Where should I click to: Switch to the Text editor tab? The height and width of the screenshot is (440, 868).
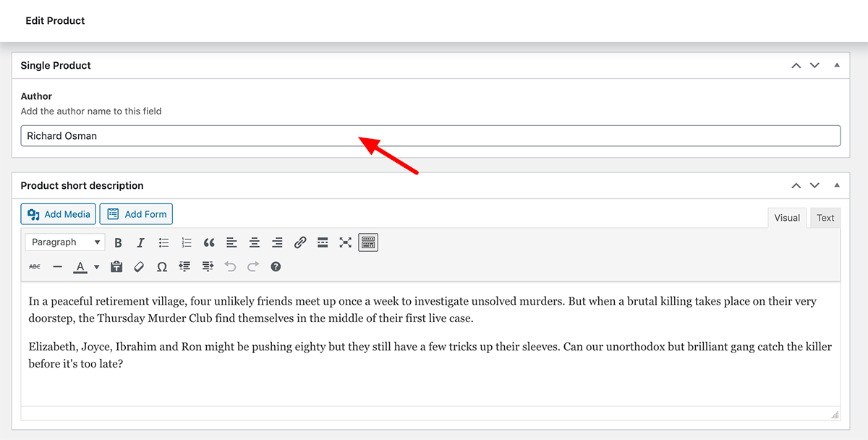pyautogui.click(x=825, y=218)
